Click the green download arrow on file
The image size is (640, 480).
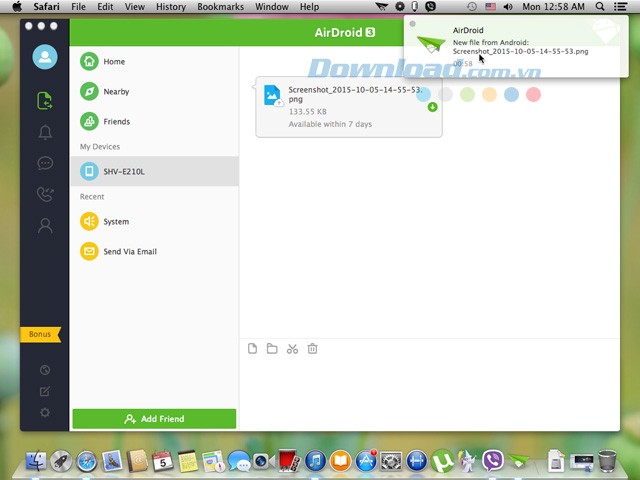point(432,107)
